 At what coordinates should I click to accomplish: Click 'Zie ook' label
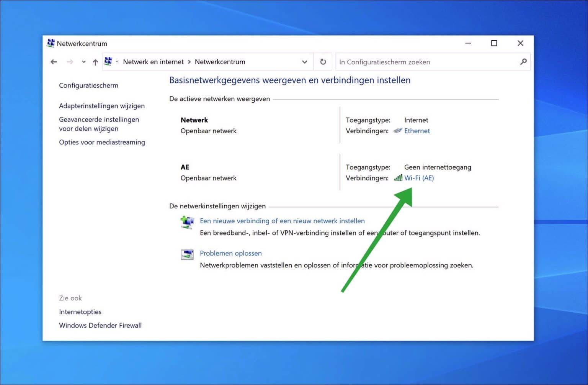[x=70, y=298]
